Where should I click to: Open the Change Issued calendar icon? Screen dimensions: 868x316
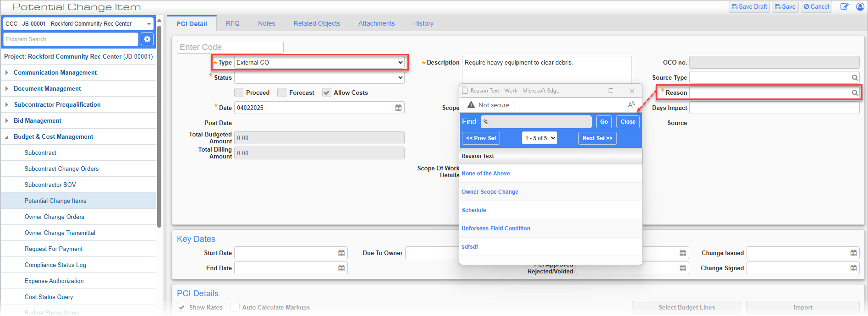(853, 253)
